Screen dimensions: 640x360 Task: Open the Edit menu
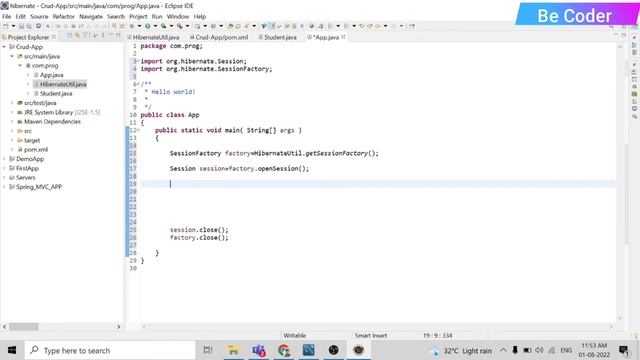point(20,17)
